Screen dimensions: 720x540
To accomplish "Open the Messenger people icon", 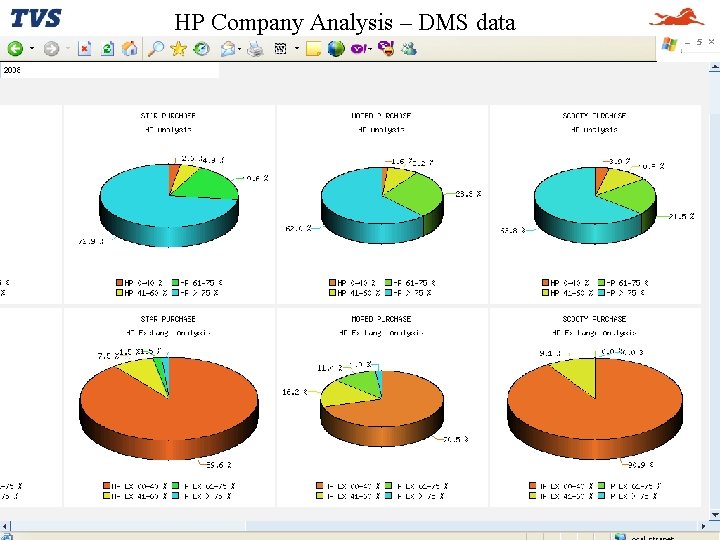I will pyautogui.click(x=409, y=49).
